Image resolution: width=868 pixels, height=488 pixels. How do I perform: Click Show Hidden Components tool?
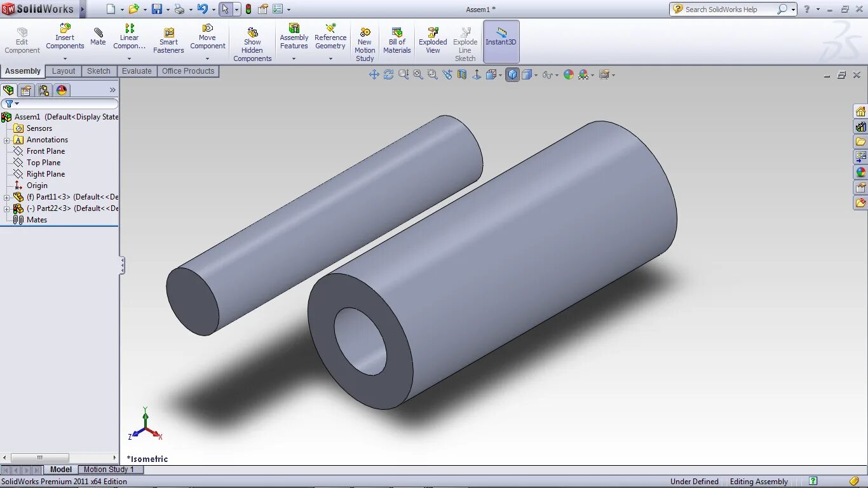(x=252, y=45)
